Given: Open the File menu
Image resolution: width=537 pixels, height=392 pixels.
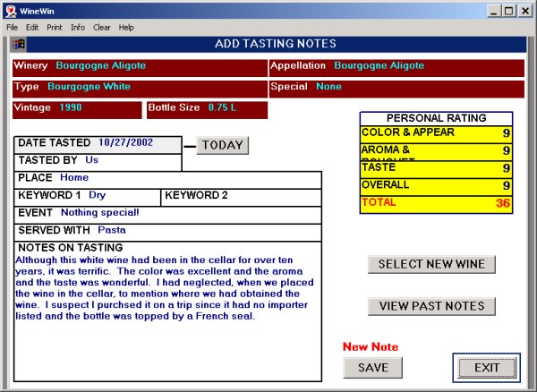Looking at the screenshot, I should [13, 28].
